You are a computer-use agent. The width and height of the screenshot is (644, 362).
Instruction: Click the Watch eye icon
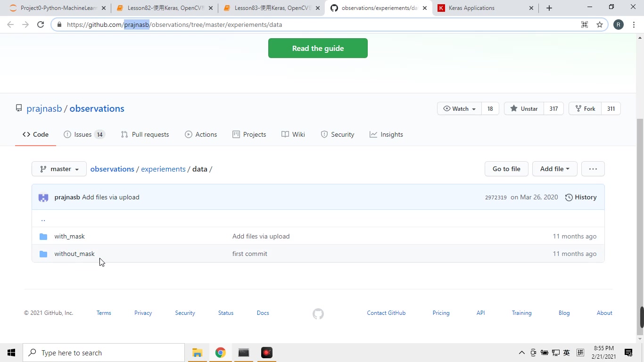point(447,108)
